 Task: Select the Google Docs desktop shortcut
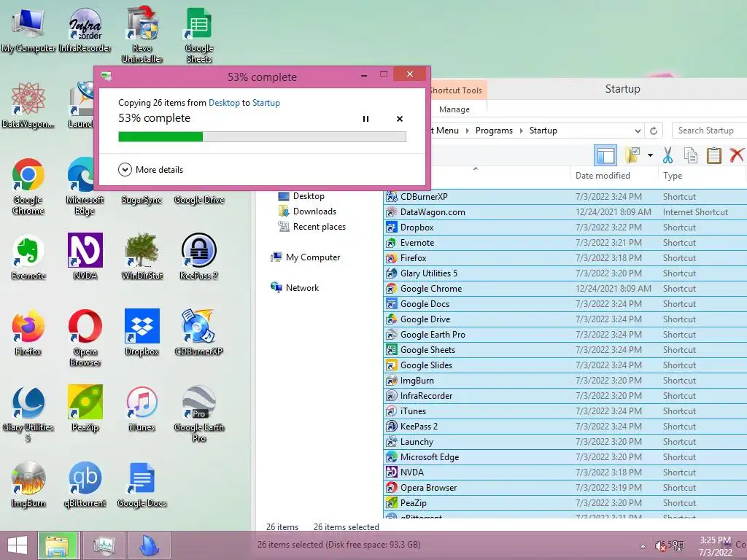(x=142, y=485)
